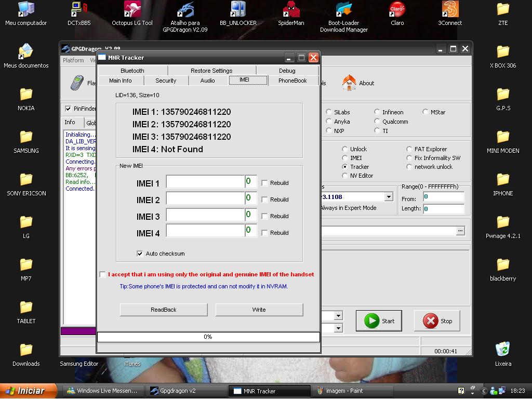Click the Write button
This screenshot has width=532, height=399.
[259, 310]
